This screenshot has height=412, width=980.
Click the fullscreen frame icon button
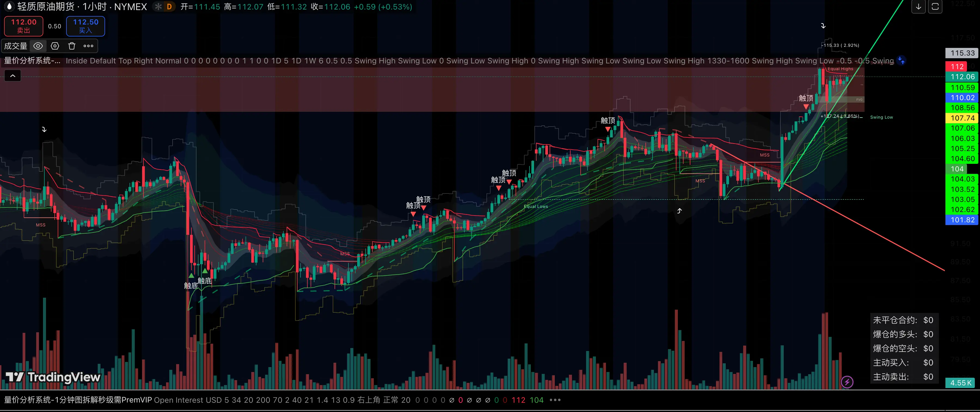[935, 7]
